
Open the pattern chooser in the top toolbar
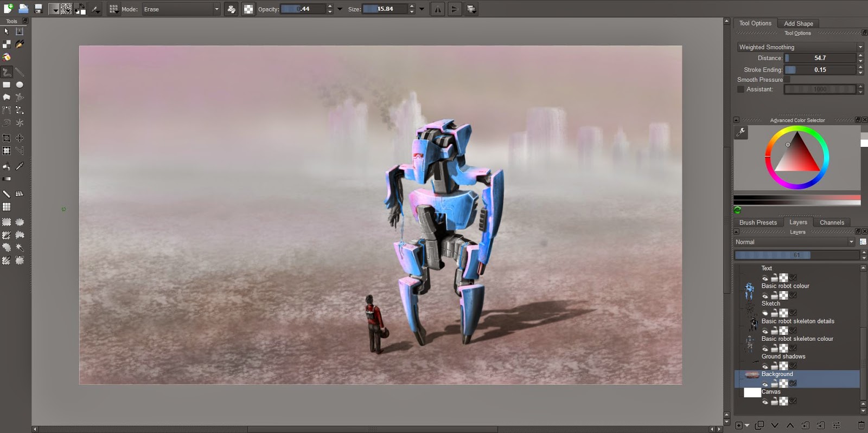66,9
